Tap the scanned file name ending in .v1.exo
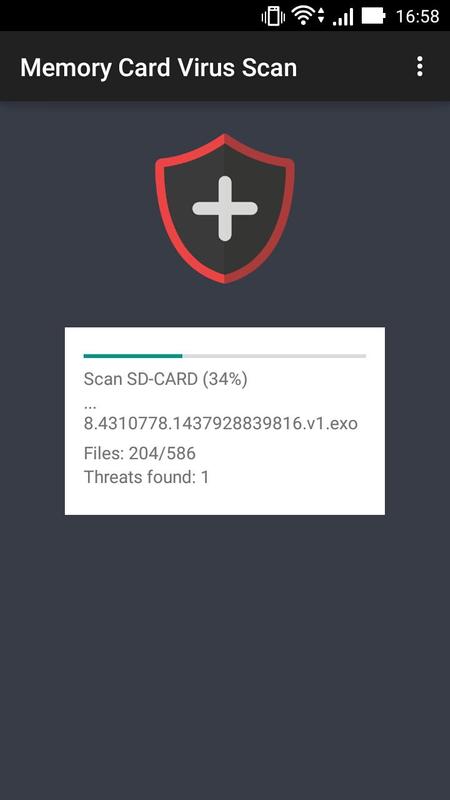 220,423
